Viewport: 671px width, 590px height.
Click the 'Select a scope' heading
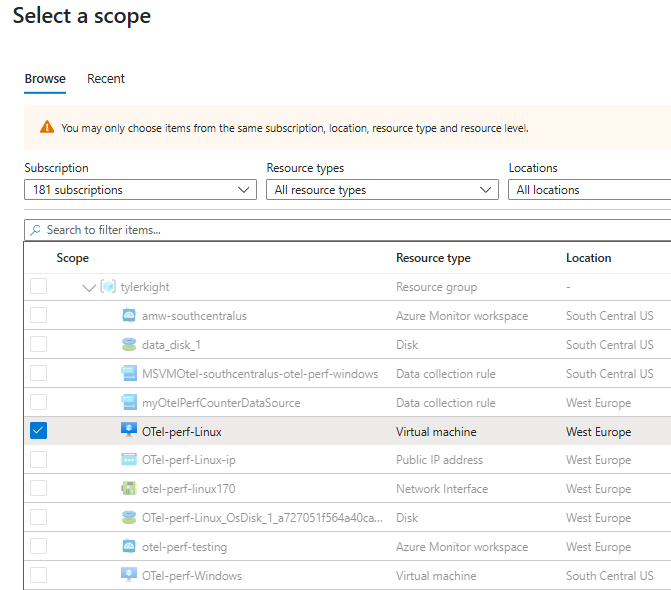point(82,16)
